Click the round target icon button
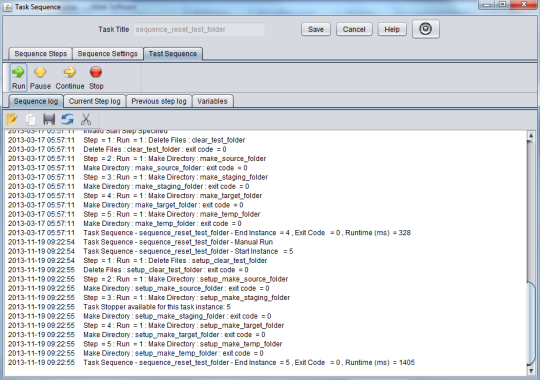The width and height of the screenshot is (540, 380). [426, 29]
